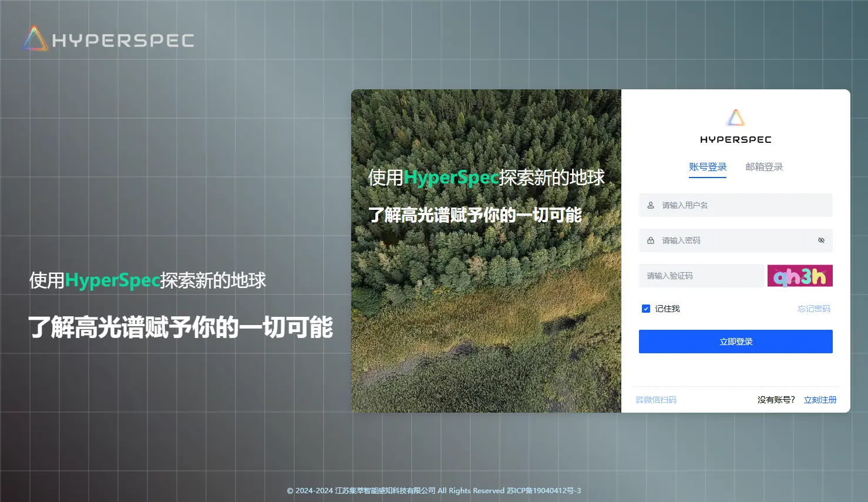The height and width of the screenshot is (502, 868).
Task: Focus the 请输入密码 password field
Action: [x=734, y=240]
